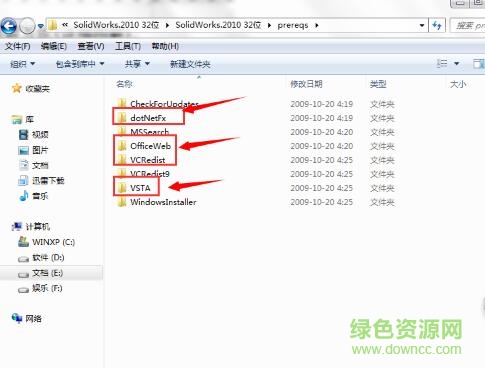Viewport: 485px width, 368px height.
Task: Go back with the blue Back arrow
Action: pyautogui.click(x=9, y=26)
